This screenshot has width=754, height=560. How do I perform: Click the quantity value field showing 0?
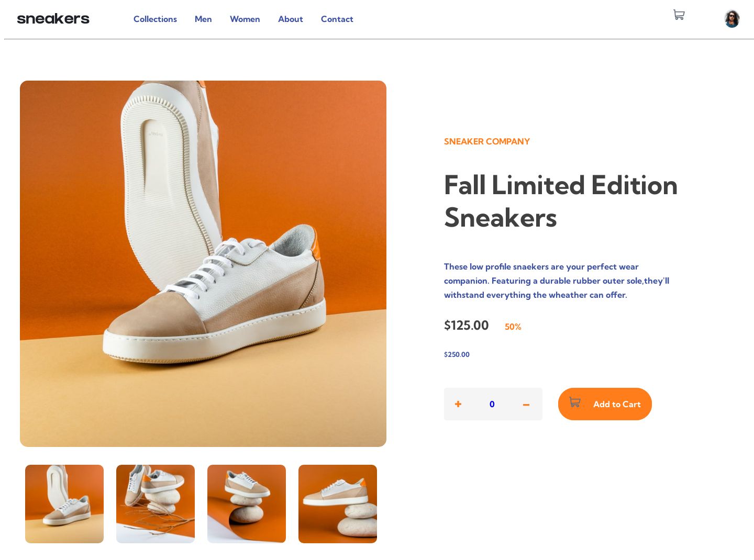(x=492, y=404)
